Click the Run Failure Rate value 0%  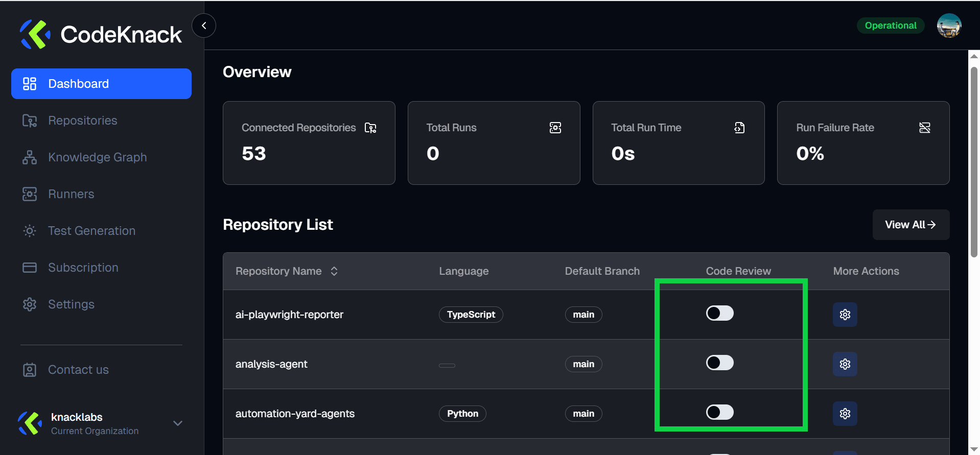(x=810, y=154)
